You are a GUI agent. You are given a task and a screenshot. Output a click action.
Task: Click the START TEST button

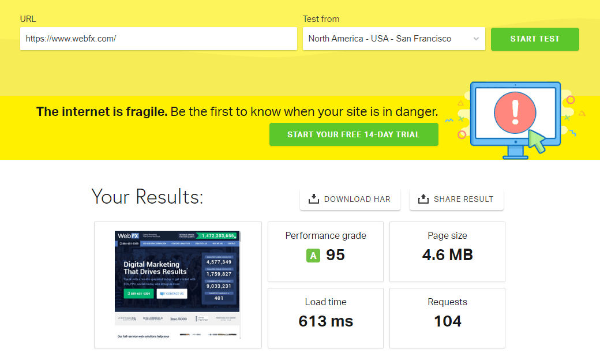(534, 39)
